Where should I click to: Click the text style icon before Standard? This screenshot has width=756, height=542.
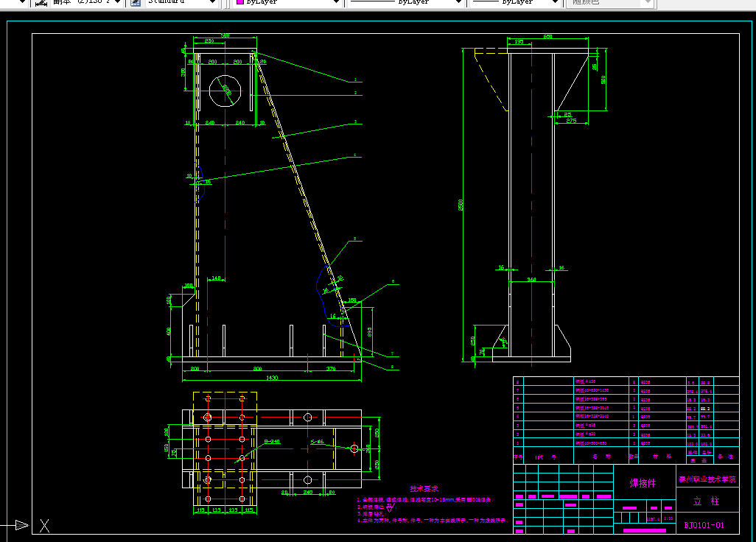coord(136,2)
